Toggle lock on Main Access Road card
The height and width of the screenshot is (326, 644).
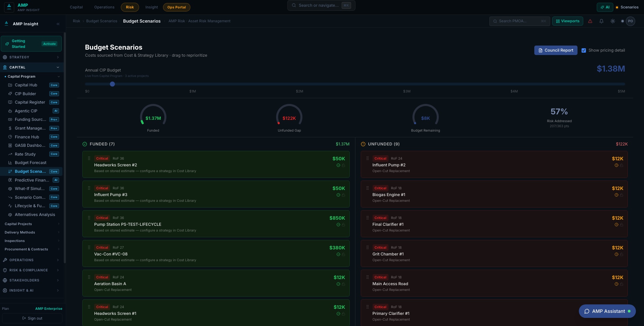point(621,284)
